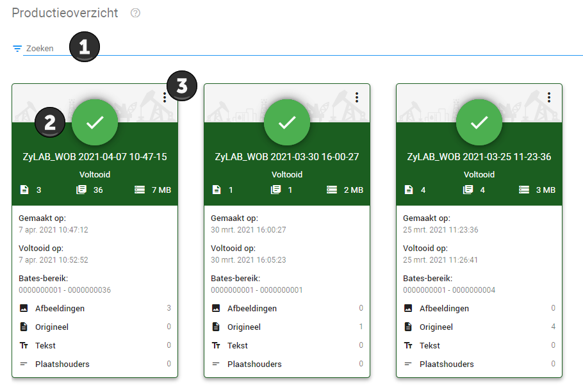583x392 pixels.
Task: Click the document count icon on 2021-03-30 card
Action: click(217, 190)
